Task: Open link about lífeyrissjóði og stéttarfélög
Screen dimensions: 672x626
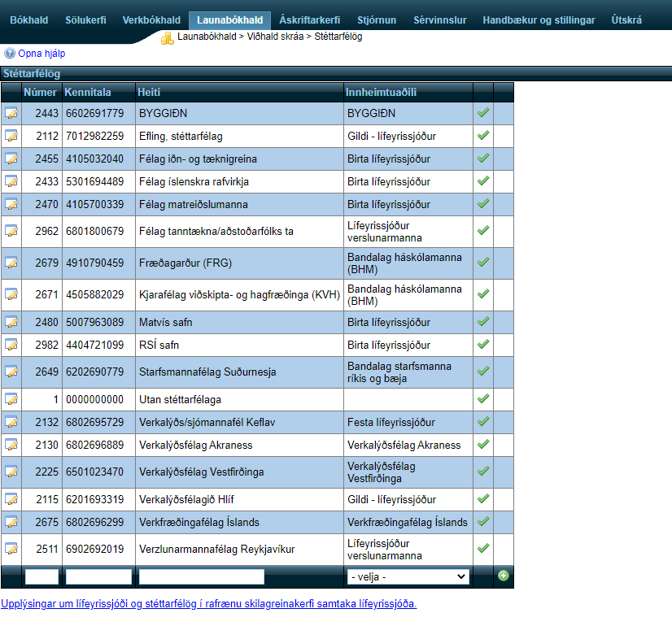Action: 209,604
